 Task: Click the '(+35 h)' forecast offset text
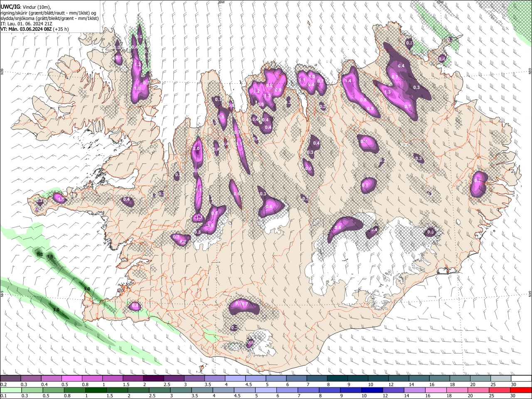click(x=61, y=29)
